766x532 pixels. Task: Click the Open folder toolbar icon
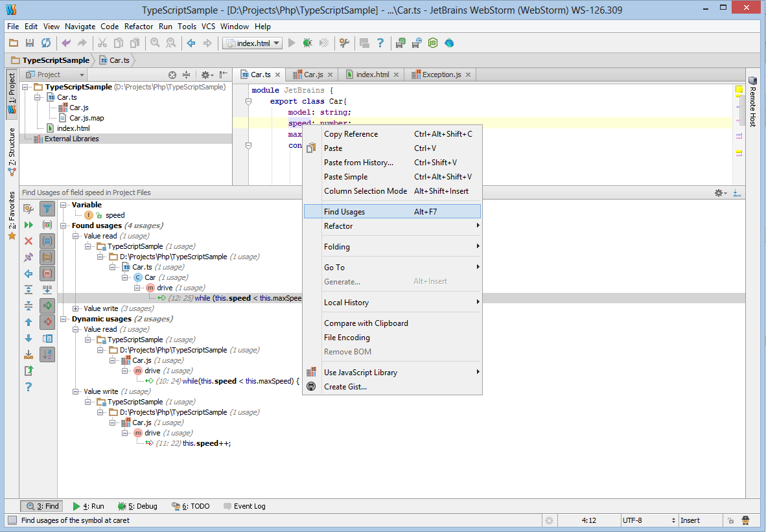[x=14, y=43]
